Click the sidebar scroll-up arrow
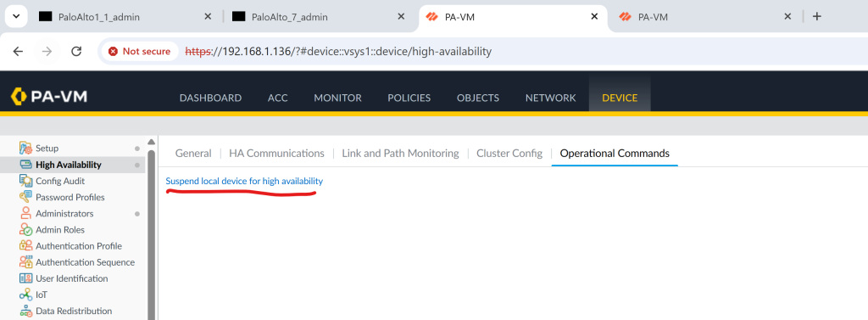 151,142
